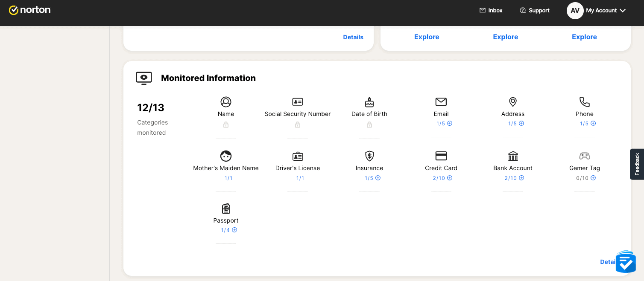Click the Monitored Information heading
Image resolution: width=644 pixels, height=281 pixels.
point(208,78)
